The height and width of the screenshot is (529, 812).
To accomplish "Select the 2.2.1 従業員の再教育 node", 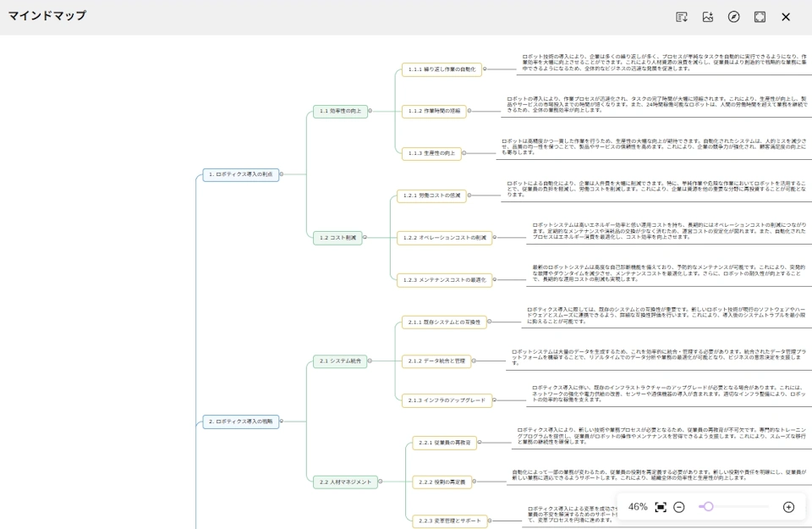I will (445, 443).
